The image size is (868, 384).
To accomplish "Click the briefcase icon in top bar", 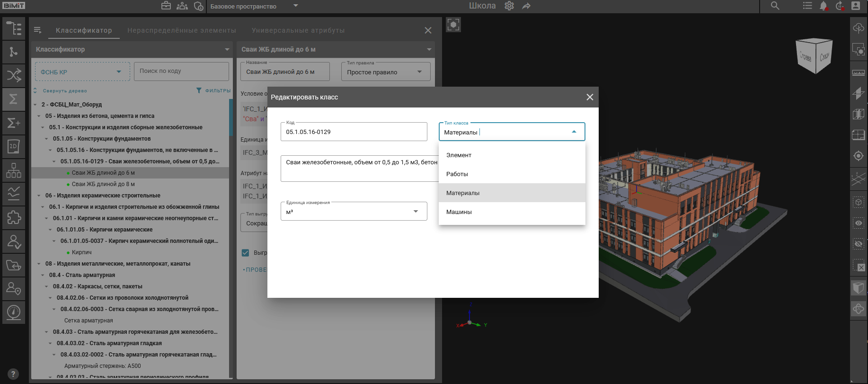I will pyautogui.click(x=166, y=6).
